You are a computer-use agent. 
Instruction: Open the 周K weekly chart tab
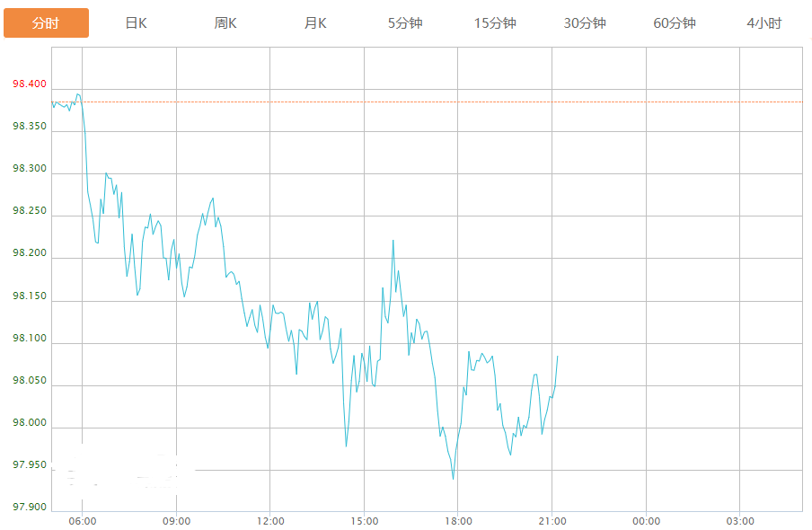[x=225, y=23]
